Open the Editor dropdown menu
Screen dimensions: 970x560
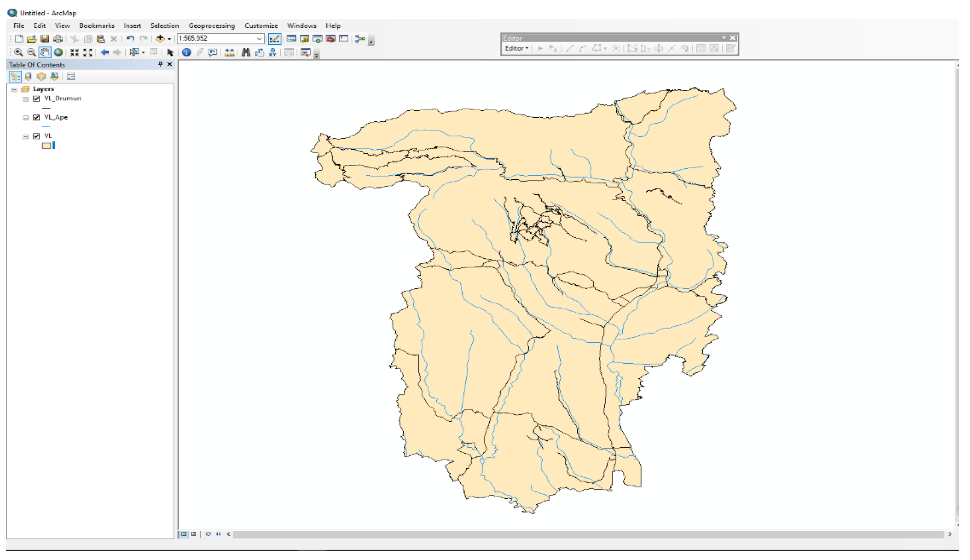(517, 49)
